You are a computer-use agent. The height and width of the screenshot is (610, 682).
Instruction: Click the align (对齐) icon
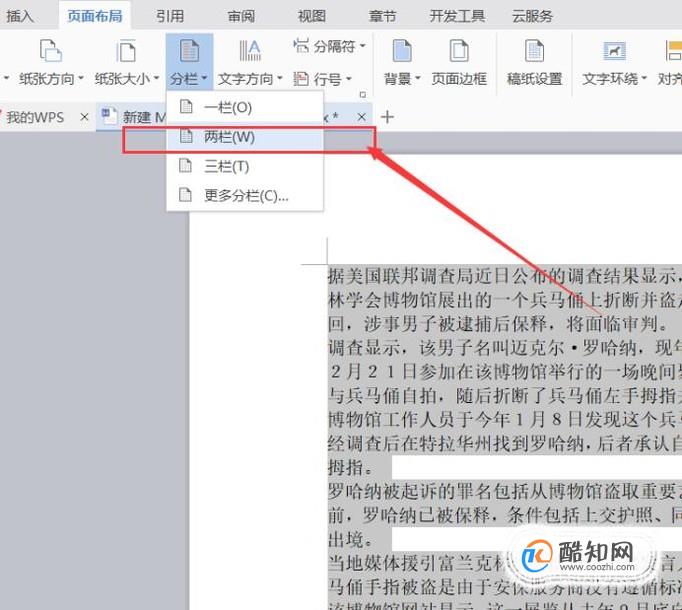click(673, 50)
